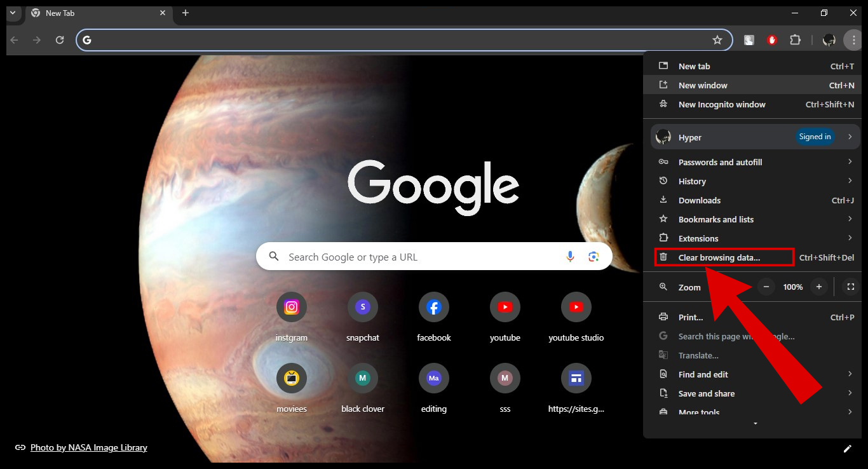Open the moviees shortcut

[292, 387]
